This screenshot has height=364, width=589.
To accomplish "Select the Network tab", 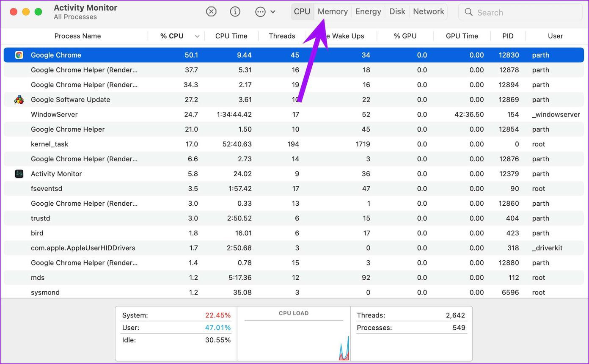I will coord(429,11).
